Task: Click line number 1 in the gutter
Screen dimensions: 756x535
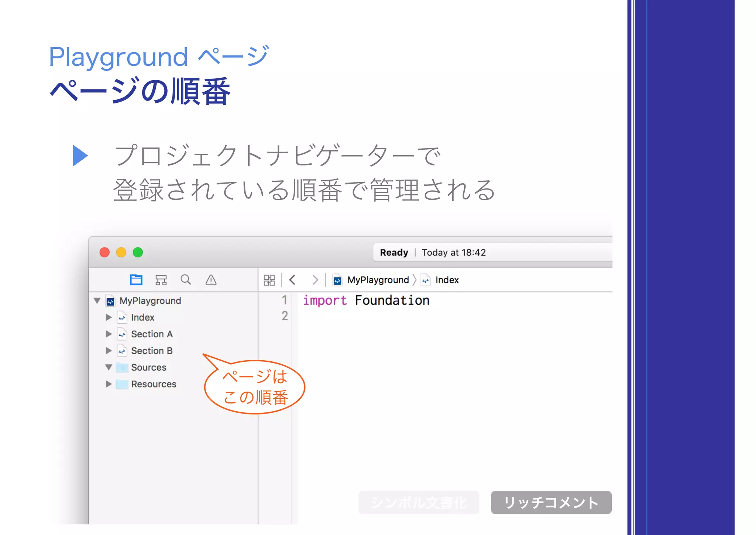Action: [284, 300]
